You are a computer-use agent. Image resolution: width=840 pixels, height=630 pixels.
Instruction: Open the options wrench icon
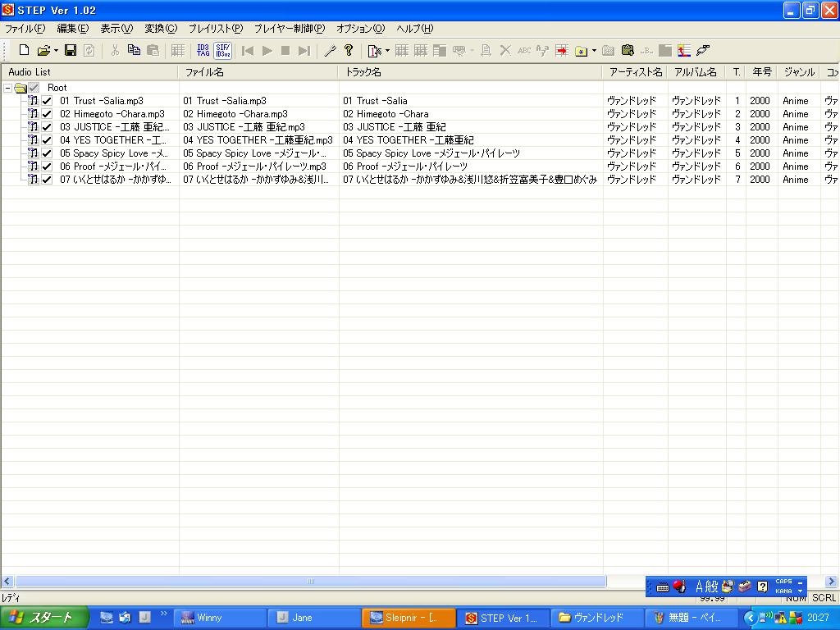click(330, 50)
